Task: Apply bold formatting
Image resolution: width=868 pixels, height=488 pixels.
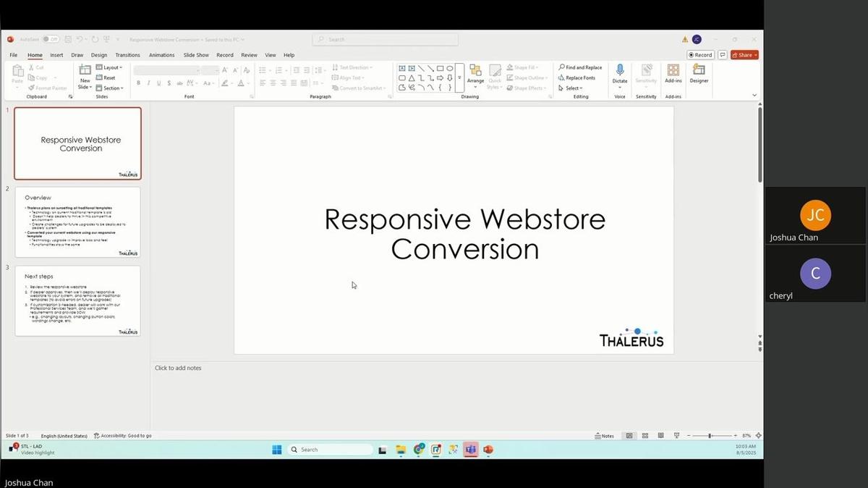Action: click(138, 83)
